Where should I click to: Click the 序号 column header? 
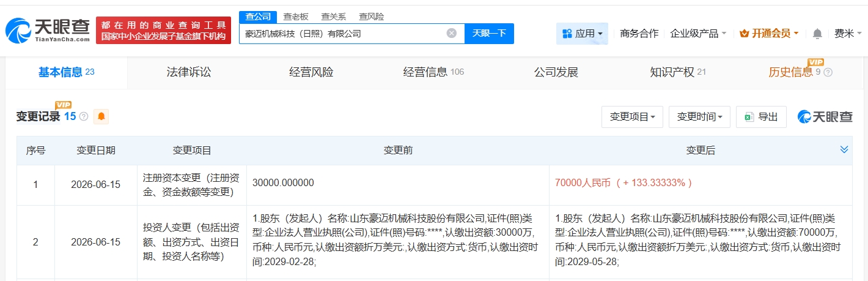pyautogui.click(x=35, y=150)
